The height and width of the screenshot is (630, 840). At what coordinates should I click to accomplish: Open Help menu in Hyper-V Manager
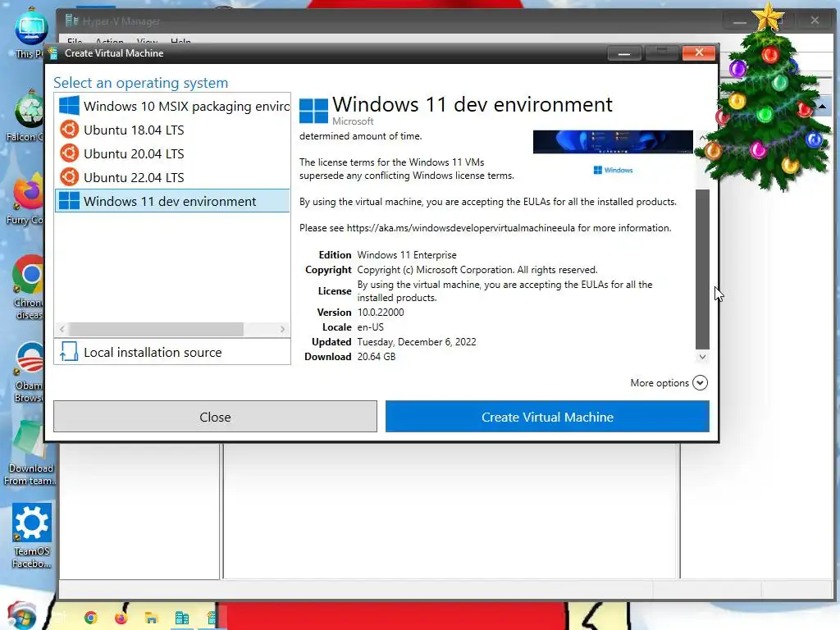(180, 41)
